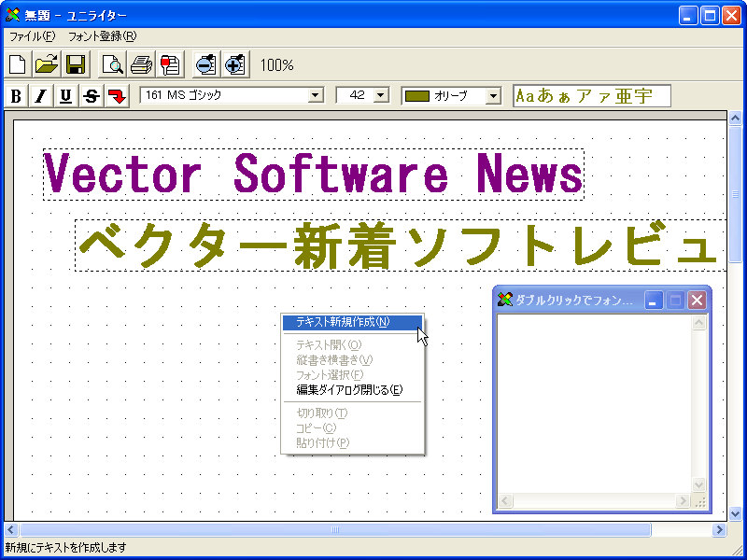The width and height of the screenshot is (747, 560).
Task: Minimize the ユニライター main window
Action: pyautogui.click(x=688, y=16)
